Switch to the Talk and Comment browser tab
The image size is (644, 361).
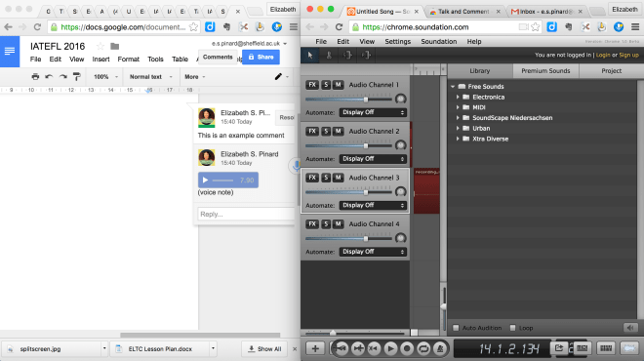point(463,12)
